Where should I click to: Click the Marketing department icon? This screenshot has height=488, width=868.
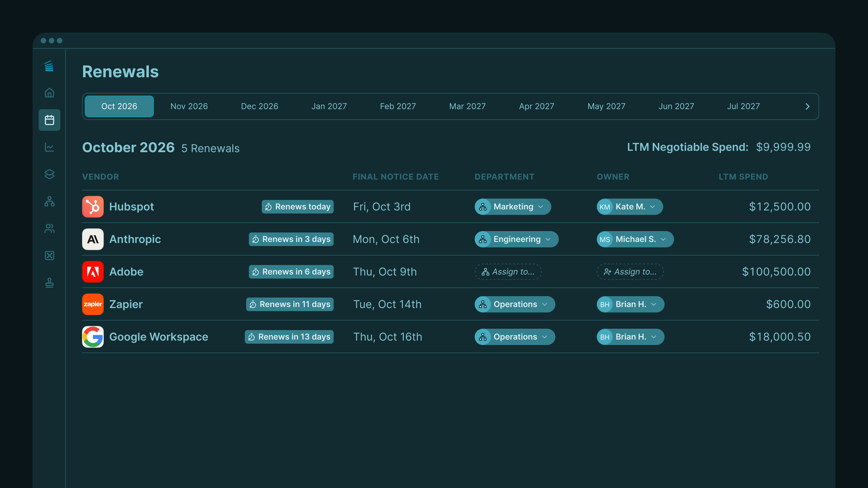(x=483, y=207)
